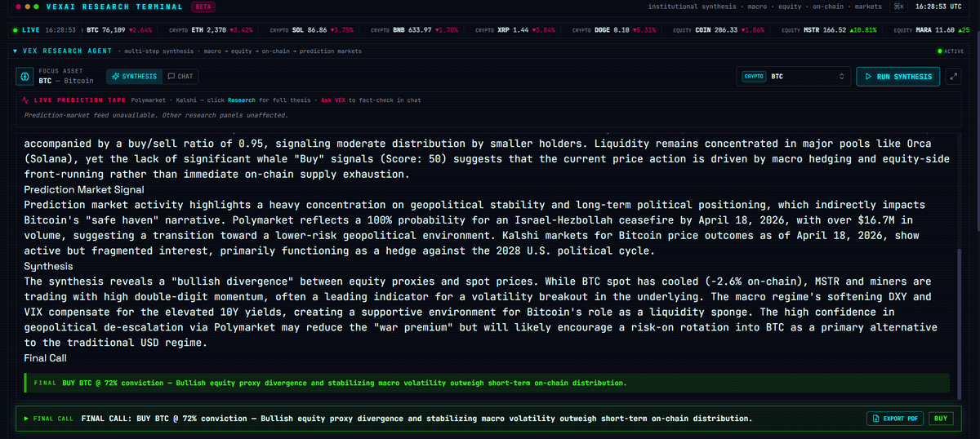The height and width of the screenshot is (439, 980).
Task: Collapse the VEX RESEARCH AGENT section
Action: pos(16,51)
